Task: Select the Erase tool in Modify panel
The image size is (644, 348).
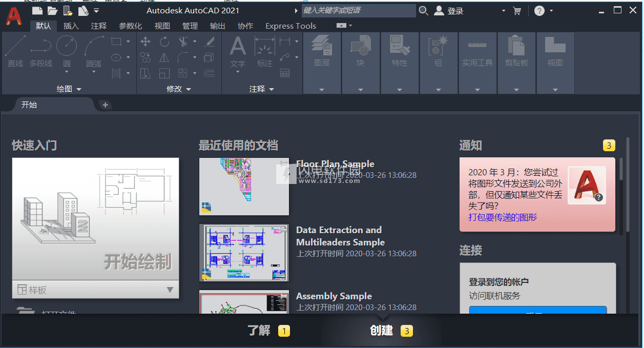Action: tap(209, 42)
